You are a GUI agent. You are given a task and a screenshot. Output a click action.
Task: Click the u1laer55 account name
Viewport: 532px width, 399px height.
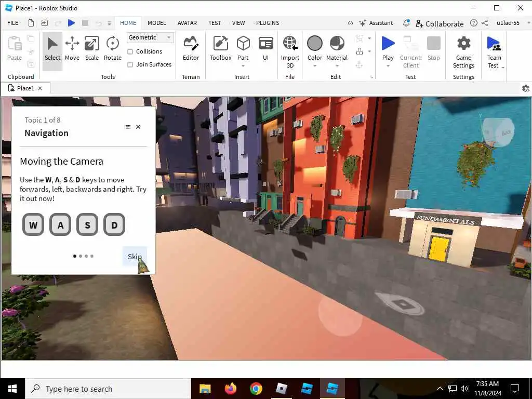pos(508,23)
